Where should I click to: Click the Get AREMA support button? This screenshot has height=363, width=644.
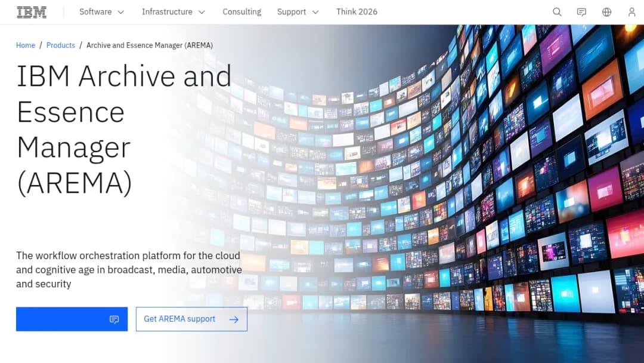coord(191,319)
